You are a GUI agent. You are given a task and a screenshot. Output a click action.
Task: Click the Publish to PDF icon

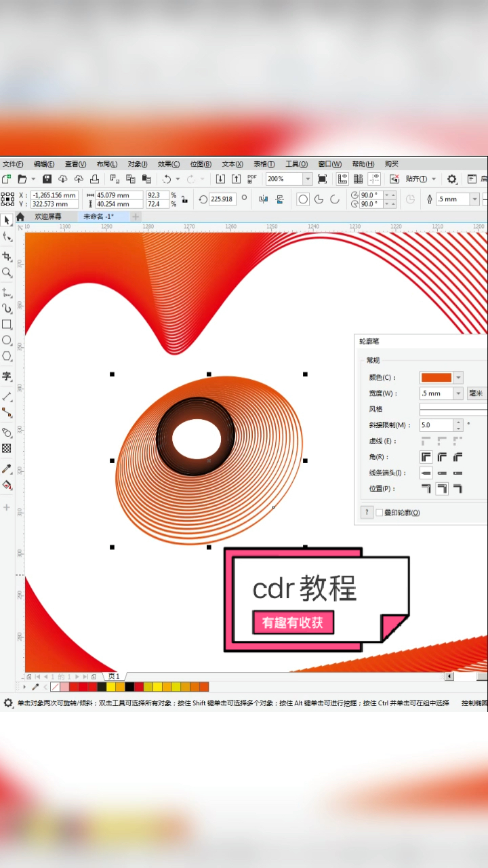point(252,179)
